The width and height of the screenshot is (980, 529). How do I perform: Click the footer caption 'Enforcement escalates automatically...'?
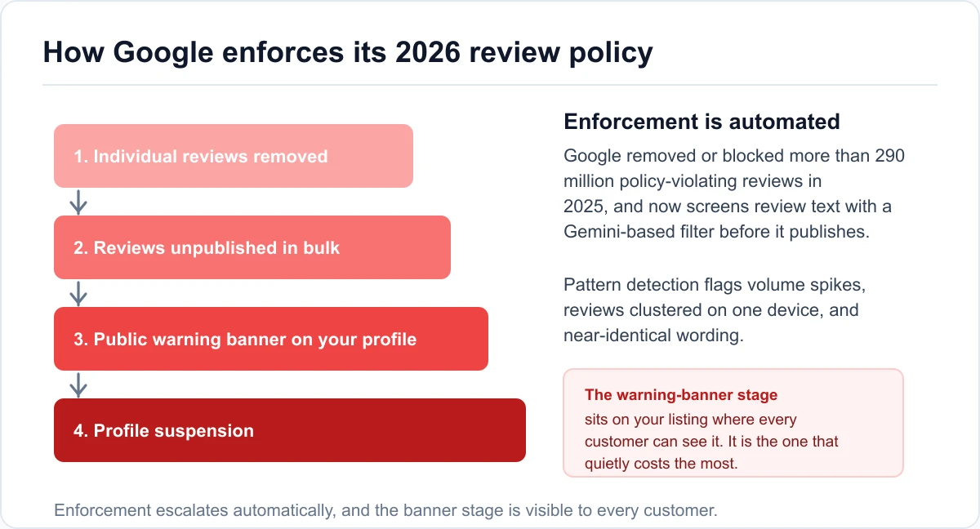pos(385,510)
